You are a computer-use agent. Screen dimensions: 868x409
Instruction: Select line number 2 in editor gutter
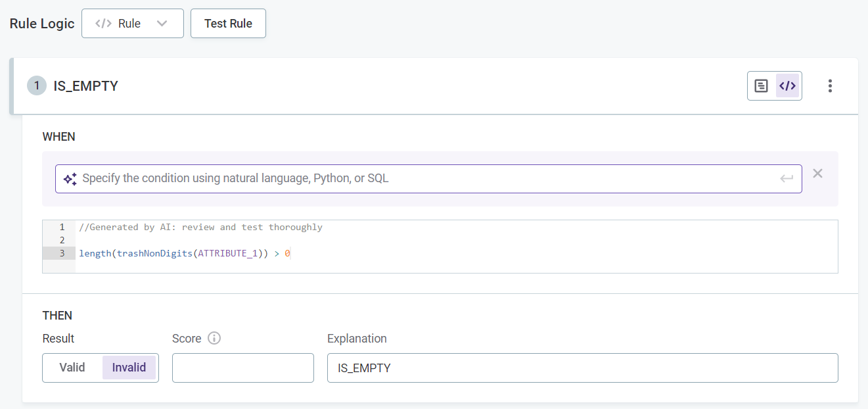(x=62, y=240)
